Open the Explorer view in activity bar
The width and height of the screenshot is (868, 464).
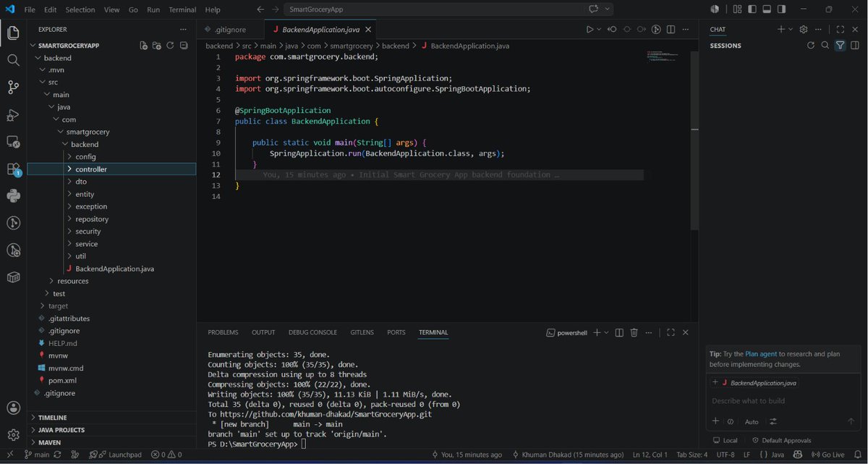[13, 33]
